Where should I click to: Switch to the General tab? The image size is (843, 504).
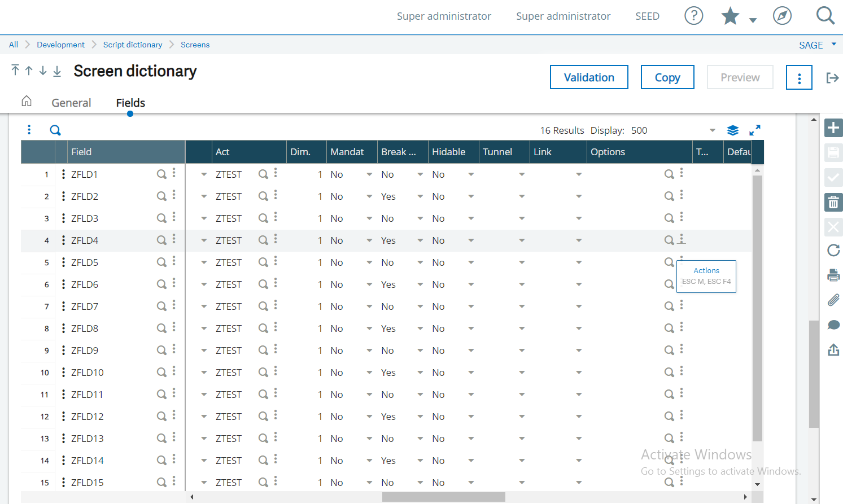[71, 103]
